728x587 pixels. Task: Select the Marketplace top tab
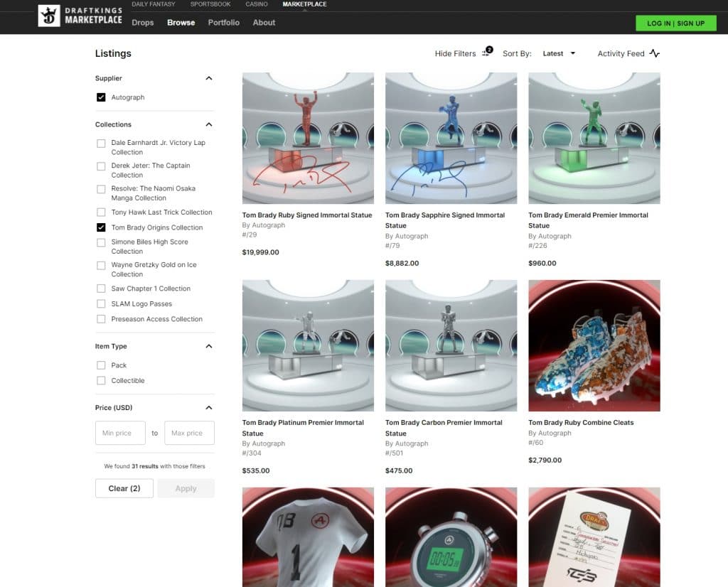pyautogui.click(x=304, y=4)
